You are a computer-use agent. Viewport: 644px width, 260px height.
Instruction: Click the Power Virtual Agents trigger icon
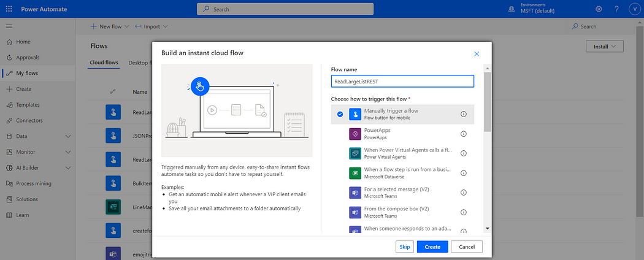355,153
